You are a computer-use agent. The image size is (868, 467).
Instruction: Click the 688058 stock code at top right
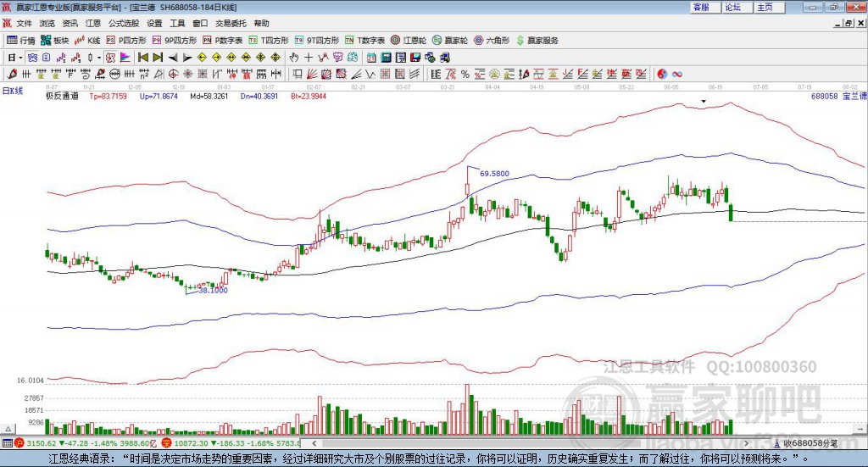(824, 97)
